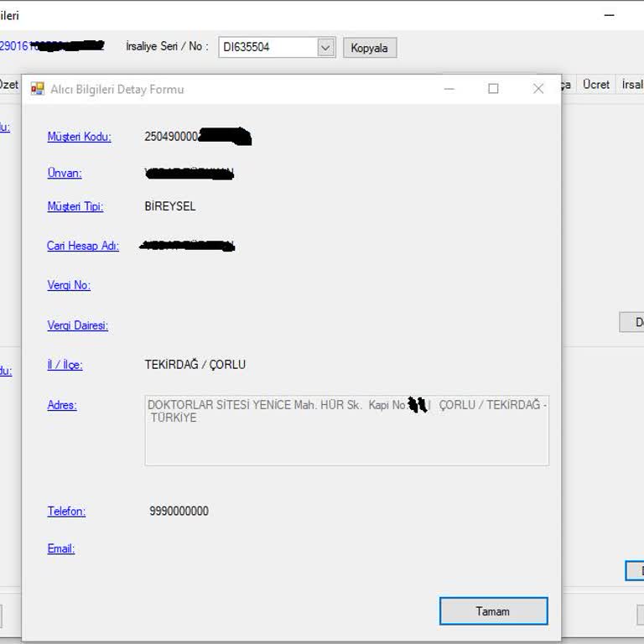
Task: Click the Email link
Action: click(x=61, y=549)
